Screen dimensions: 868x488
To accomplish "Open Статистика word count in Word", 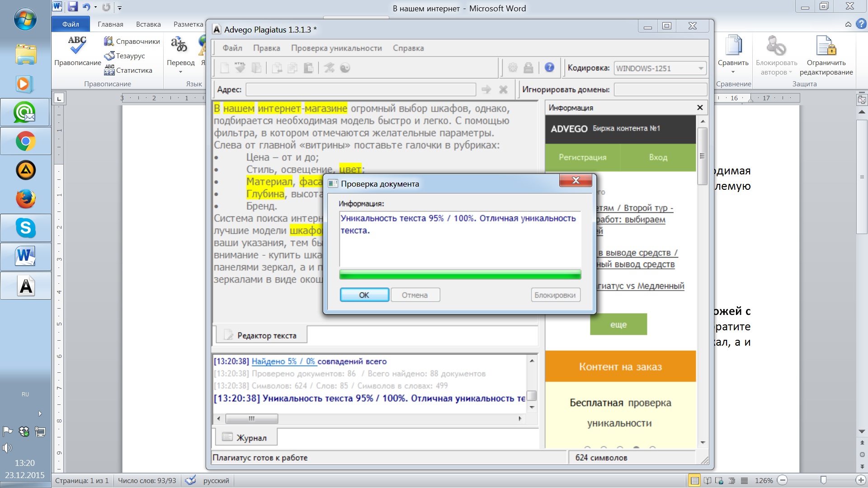I will pos(128,70).
